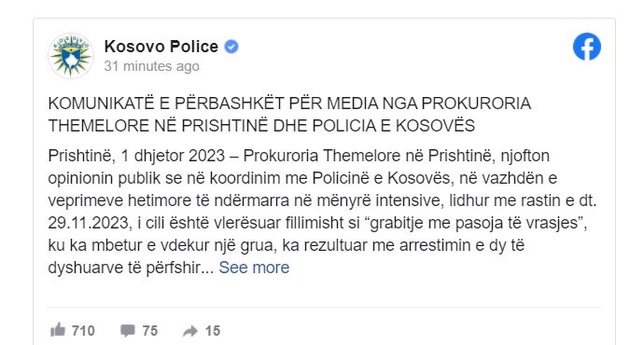This screenshot has width=644, height=345.
Task: Click the phrase 'Policinë e Kosovës' in the body
Action: [x=381, y=178]
